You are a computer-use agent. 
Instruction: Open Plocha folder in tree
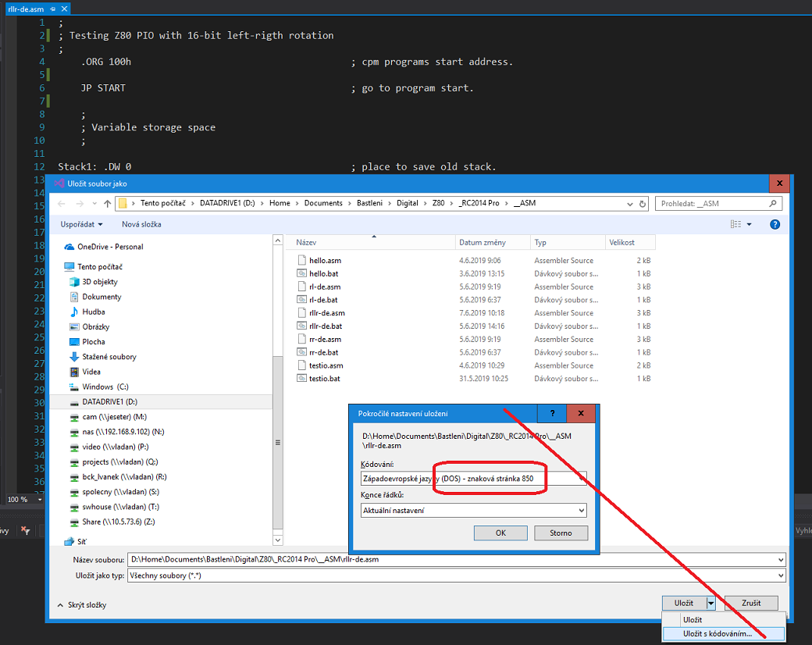coord(93,342)
